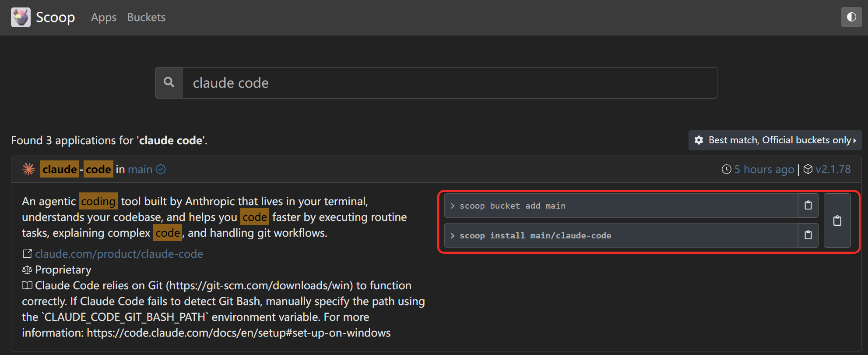Open the '5 hours ago' commit link

764,169
